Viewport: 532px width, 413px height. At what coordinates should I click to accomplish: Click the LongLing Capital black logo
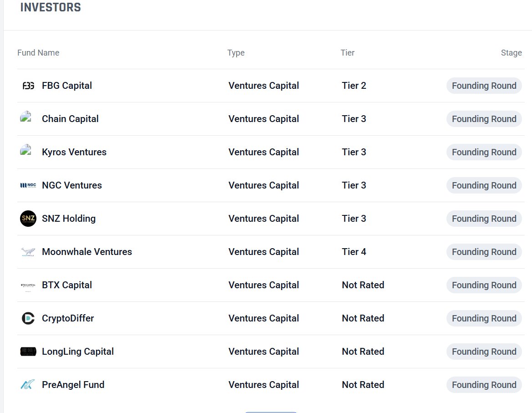pos(28,352)
